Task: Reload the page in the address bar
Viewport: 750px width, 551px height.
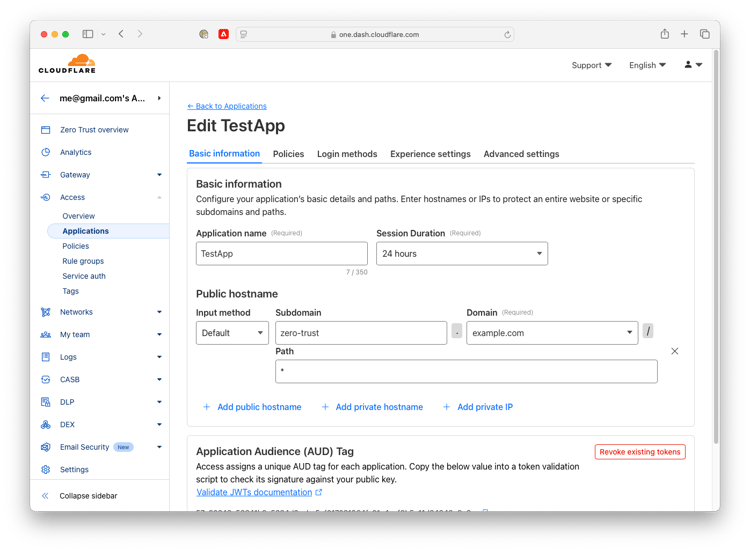Action: [507, 34]
